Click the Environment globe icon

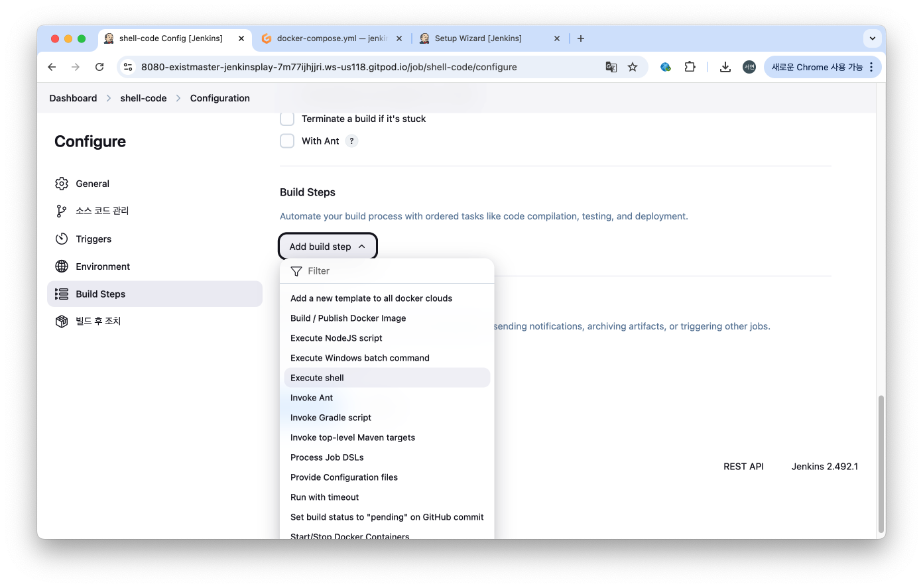click(x=62, y=266)
